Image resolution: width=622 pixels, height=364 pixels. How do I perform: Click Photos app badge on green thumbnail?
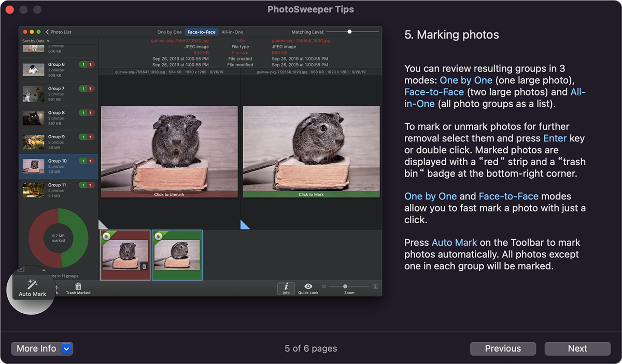[x=158, y=236]
